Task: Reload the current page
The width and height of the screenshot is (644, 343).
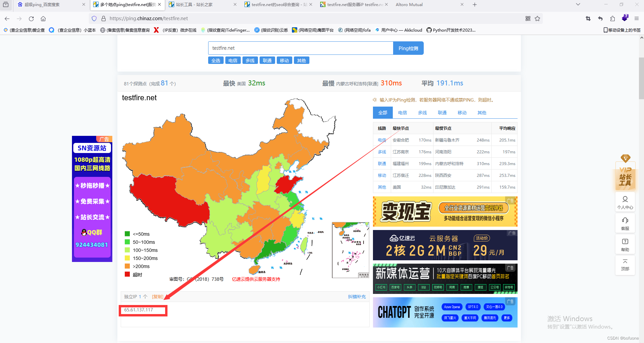Action: tap(31, 18)
